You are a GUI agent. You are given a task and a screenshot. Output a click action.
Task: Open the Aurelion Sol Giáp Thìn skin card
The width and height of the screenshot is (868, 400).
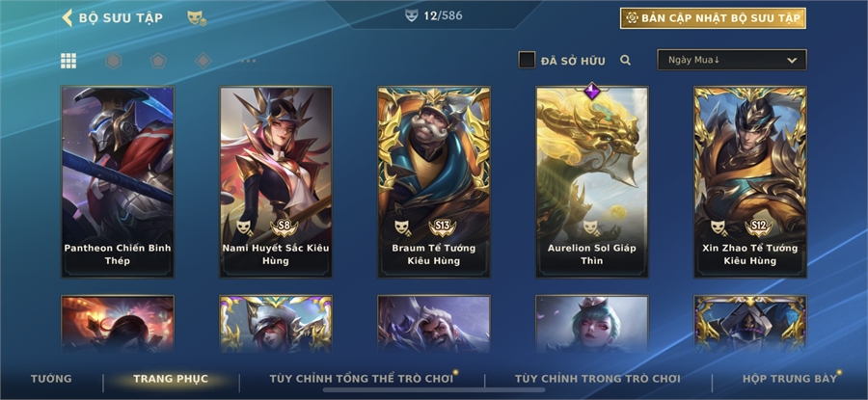(x=592, y=181)
